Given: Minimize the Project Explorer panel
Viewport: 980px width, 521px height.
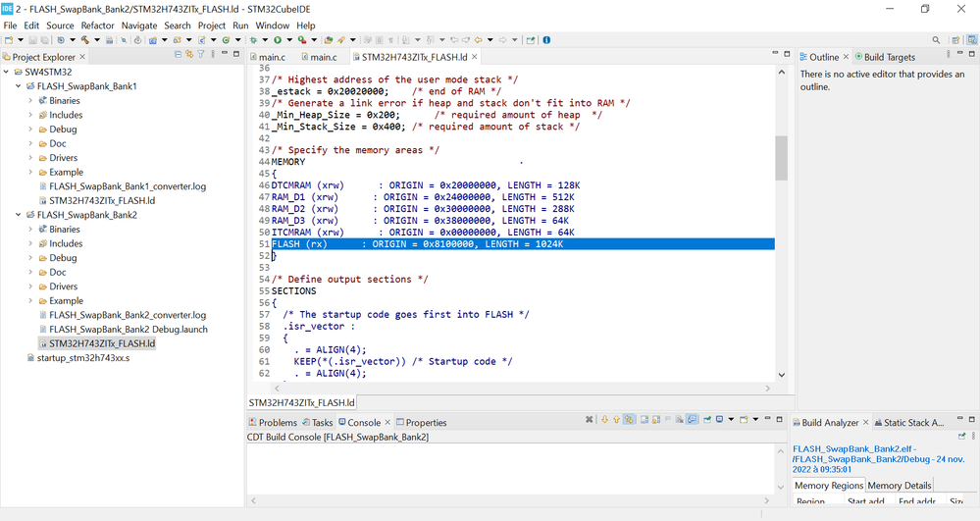Looking at the screenshot, I should [225, 53].
